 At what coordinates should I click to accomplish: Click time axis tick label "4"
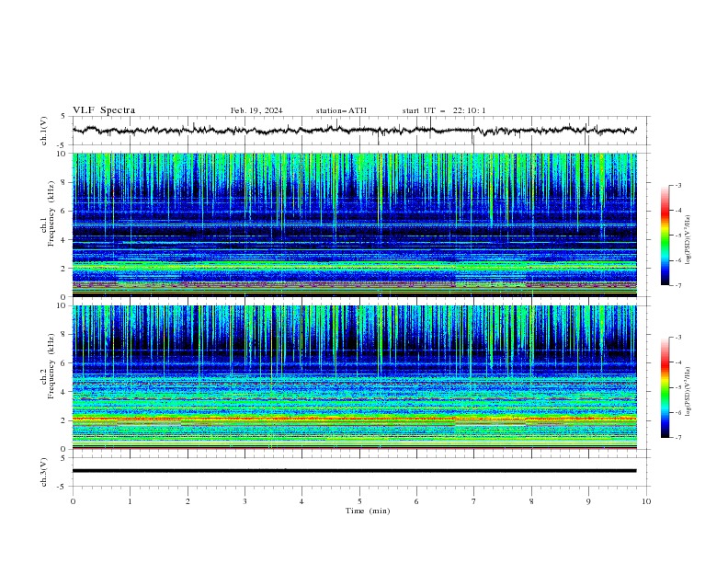(x=301, y=501)
